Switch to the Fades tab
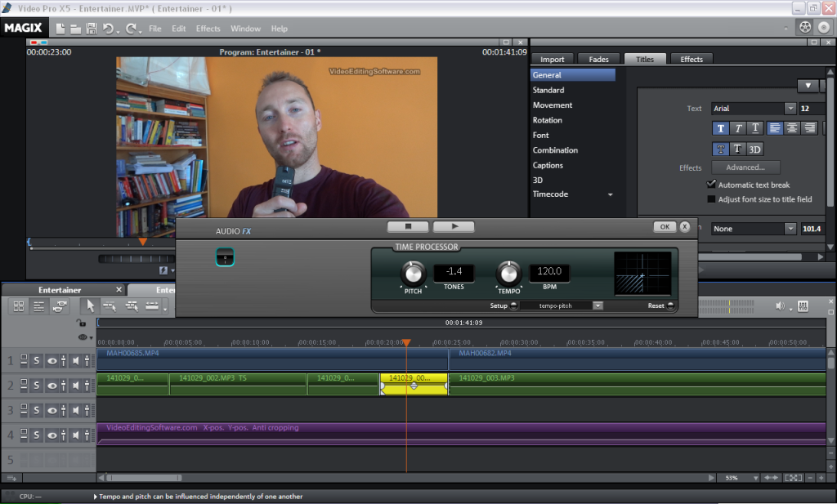 click(x=599, y=58)
